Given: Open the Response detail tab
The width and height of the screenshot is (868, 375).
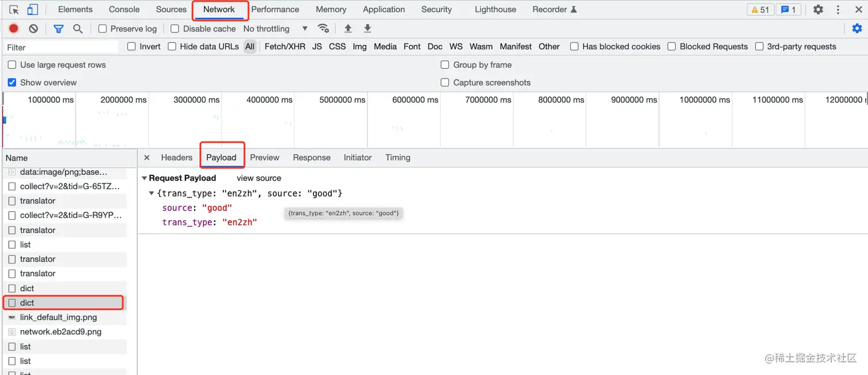Looking at the screenshot, I should pyautogui.click(x=312, y=158).
